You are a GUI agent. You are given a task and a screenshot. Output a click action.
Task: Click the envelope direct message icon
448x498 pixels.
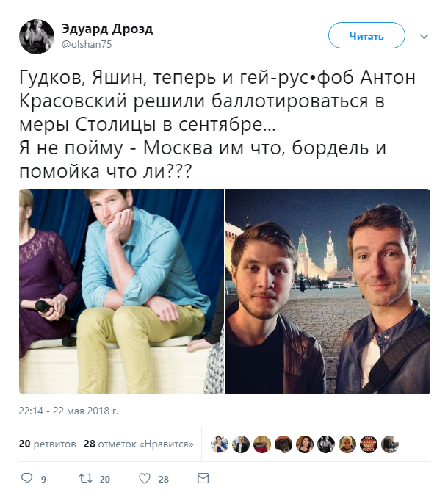tap(203, 478)
